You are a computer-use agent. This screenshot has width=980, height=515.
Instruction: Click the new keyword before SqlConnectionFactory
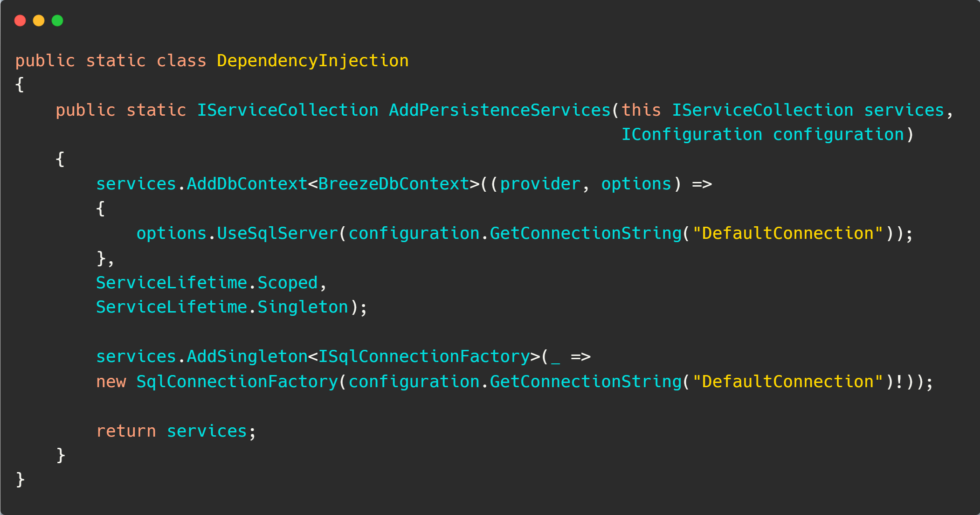tap(111, 382)
